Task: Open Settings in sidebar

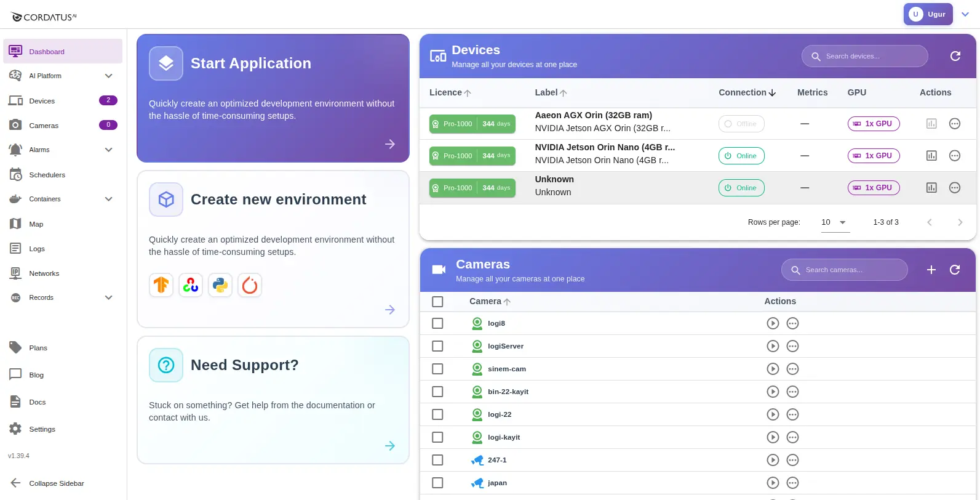Action: [63, 429]
